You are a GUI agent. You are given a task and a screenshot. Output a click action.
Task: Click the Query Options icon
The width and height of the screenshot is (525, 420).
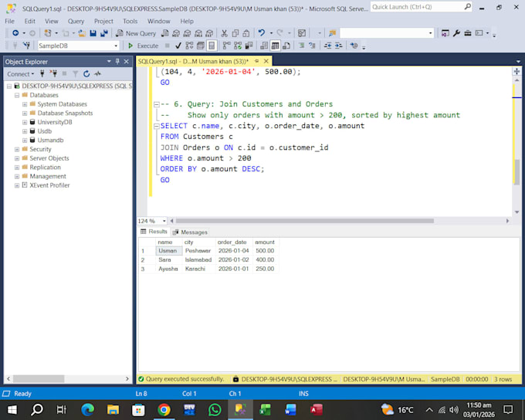201,46
